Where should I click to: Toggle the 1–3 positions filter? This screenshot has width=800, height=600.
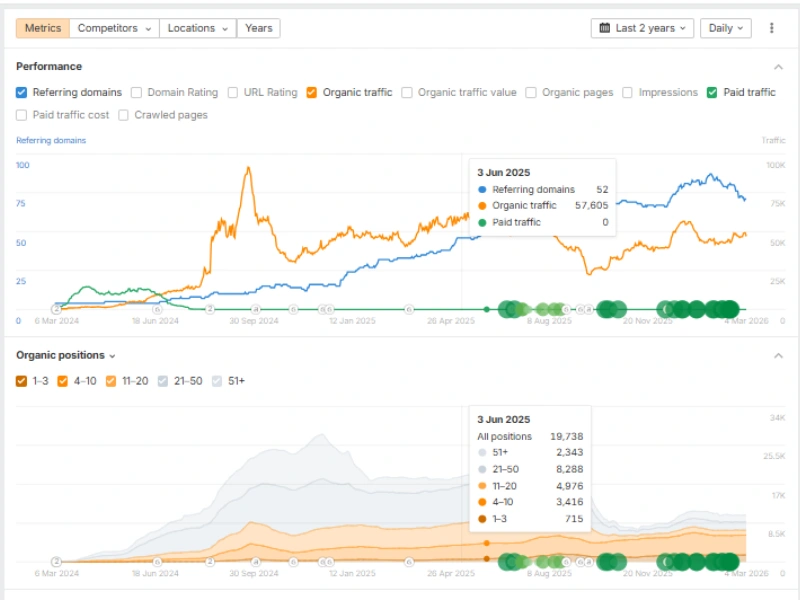click(x=22, y=381)
